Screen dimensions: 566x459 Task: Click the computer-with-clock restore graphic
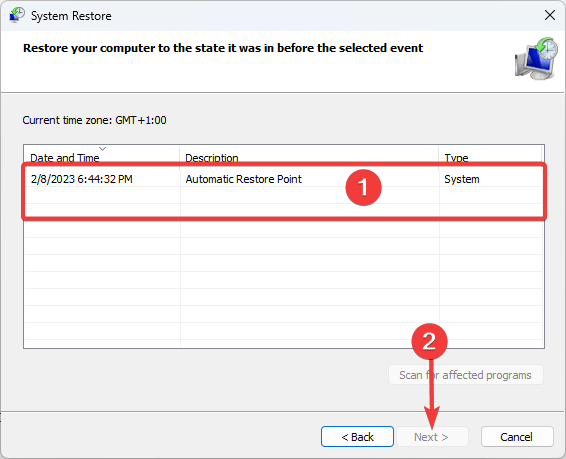tap(536, 58)
